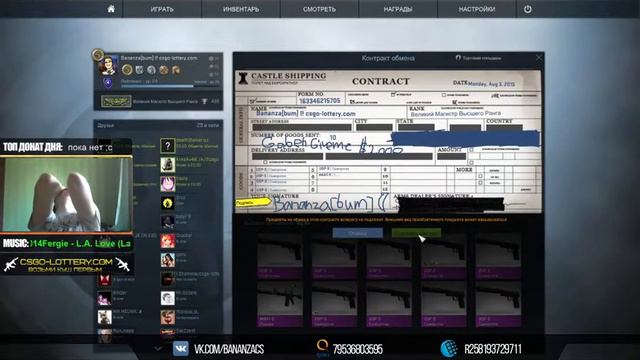This screenshot has width=640, height=360.
Task: Open the ИНВЕНТАРЬ menu
Action: click(x=241, y=9)
